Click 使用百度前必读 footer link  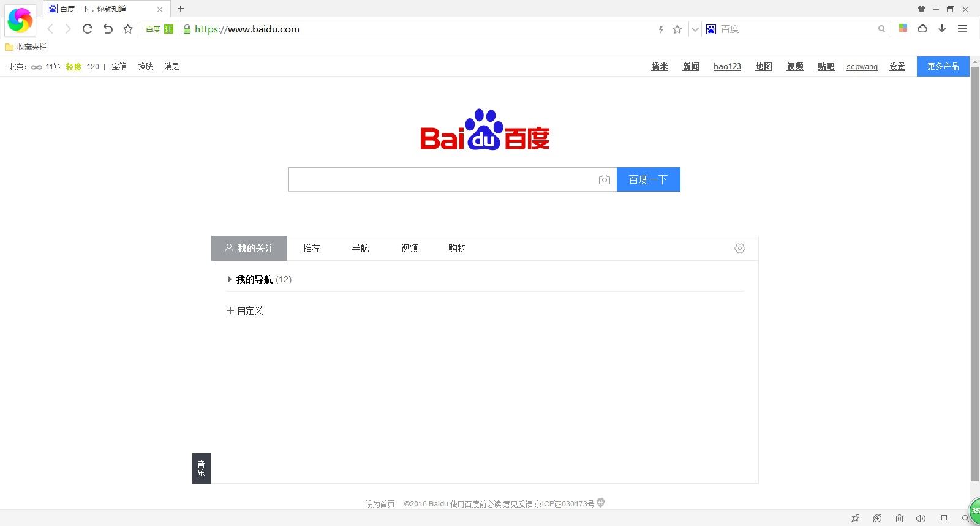point(475,504)
